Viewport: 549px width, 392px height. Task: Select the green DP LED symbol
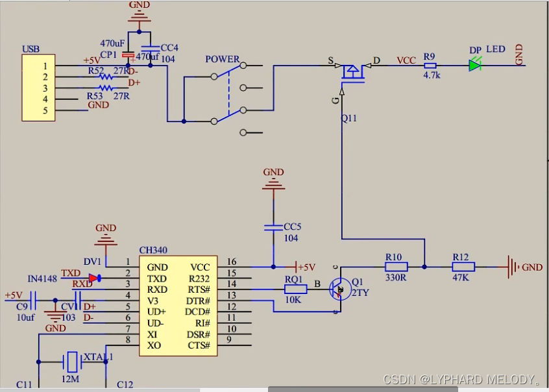tap(473, 64)
